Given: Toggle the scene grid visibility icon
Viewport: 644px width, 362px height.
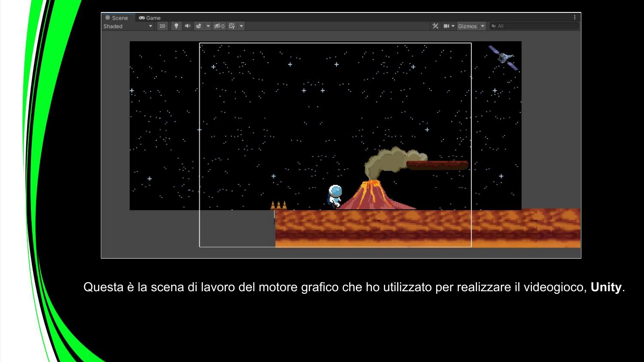Looking at the screenshot, I should point(232,26).
